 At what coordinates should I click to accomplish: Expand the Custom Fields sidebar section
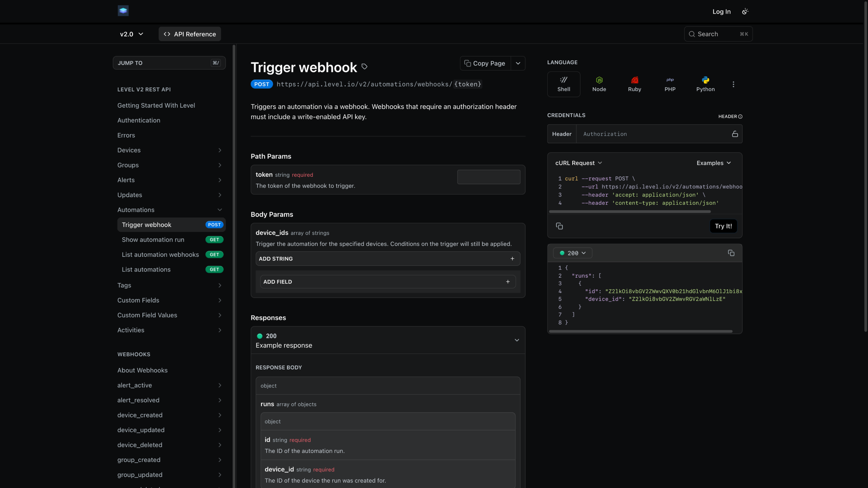pos(220,300)
